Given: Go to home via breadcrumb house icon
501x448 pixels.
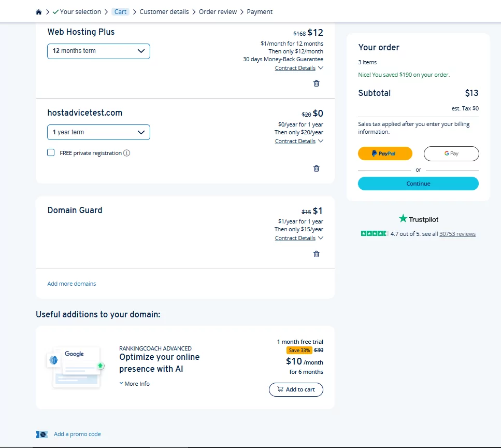Looking at the screenshot, I should click(x=39, y=12).
